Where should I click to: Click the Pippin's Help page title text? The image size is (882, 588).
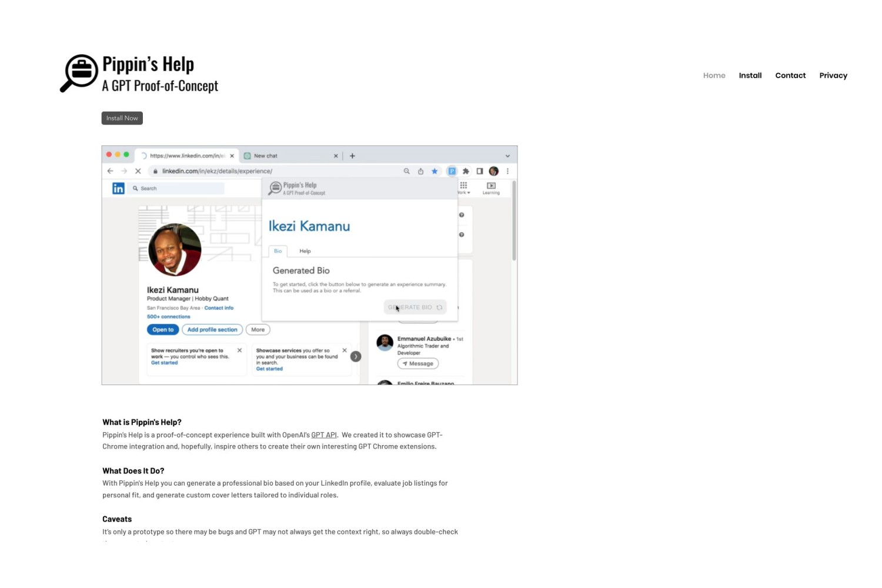(x=148, y=64)
